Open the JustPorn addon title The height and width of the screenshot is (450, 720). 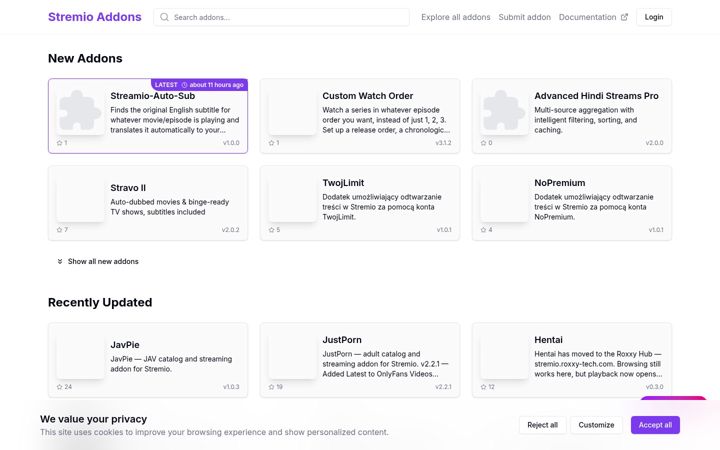tap(342, 340)
